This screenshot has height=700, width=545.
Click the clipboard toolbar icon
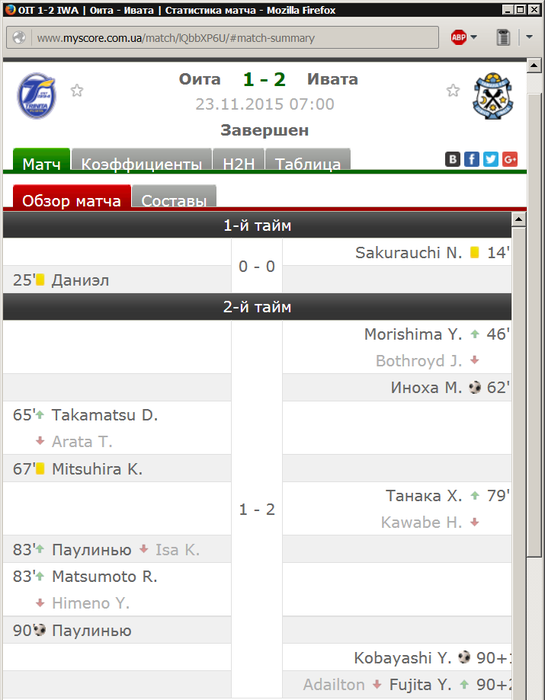click(x=503, y=38)
